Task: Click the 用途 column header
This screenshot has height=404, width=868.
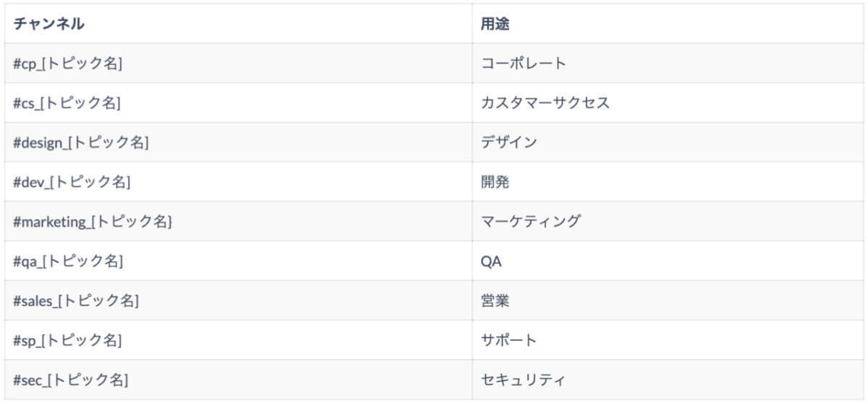Action: [668, 24]
